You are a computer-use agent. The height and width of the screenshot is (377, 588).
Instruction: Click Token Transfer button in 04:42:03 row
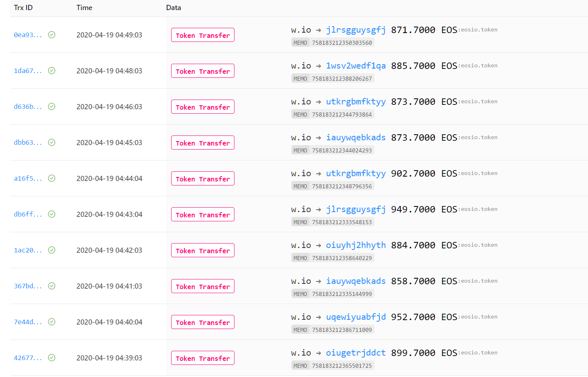203,250
